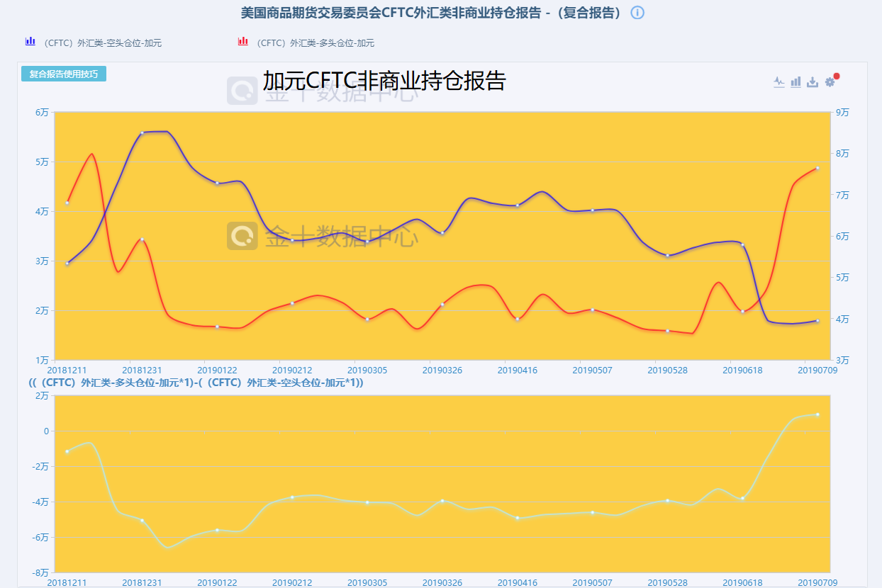Toggle the 多头仓位-加元 series legend

(x=316, y=43)
